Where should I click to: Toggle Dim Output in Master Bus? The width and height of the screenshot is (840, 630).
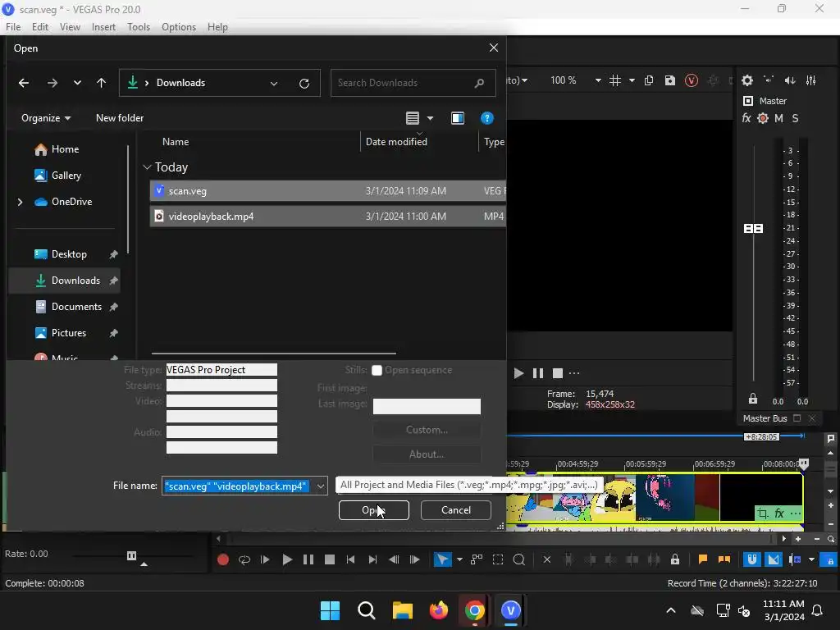click(x=790, y=80)
